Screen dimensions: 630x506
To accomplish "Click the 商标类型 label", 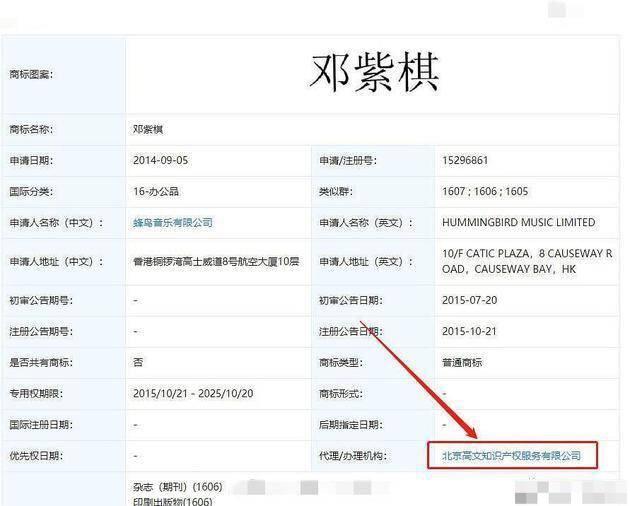I will tap(341, 363).
